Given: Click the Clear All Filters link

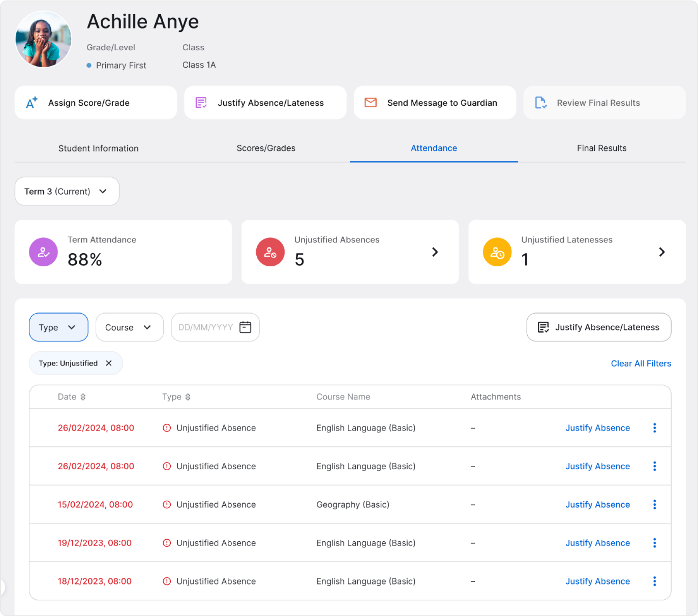Looking at the screenshot, I should (x=641, y=364).
